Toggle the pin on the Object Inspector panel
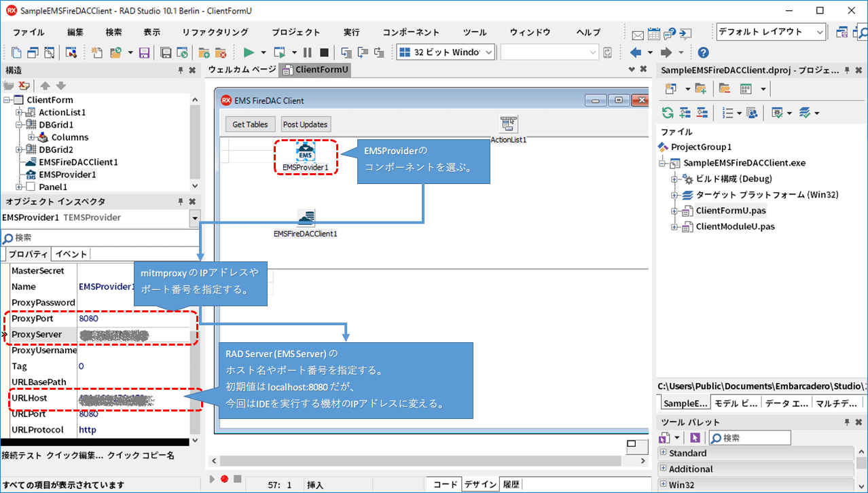Screen dimensions: 868x493 click(x=181, y=202)
